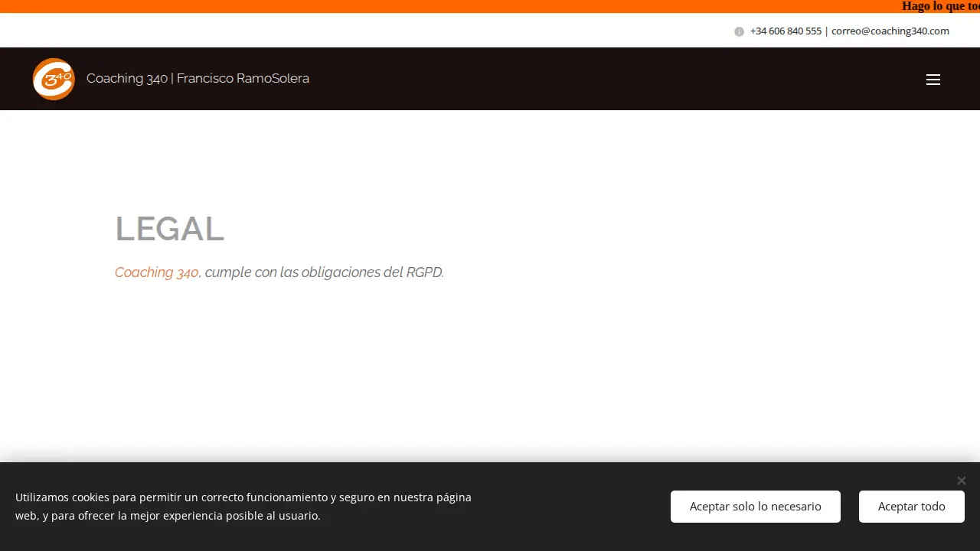The height and width of the screenshot is (551, 980).
Task: Click the info icon beside phone number
Action: (739, 31)
